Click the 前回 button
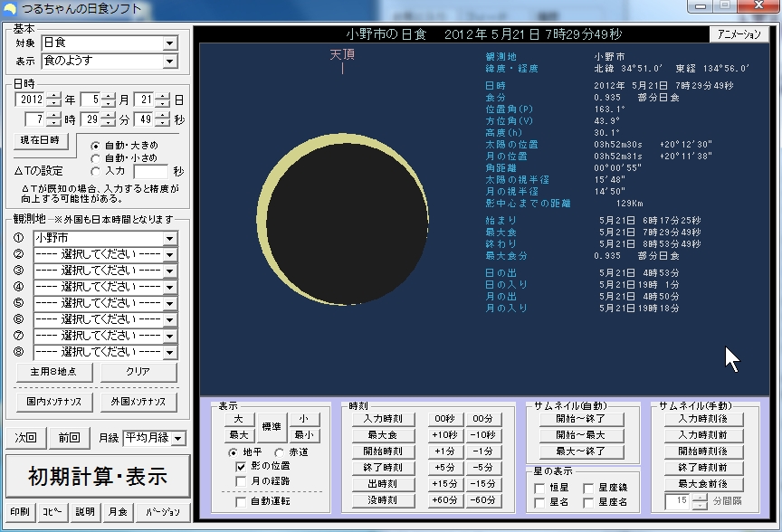Image resolution: width=782 pixels, height=532 pixels. pyautogui.click(x=70, y=438)
